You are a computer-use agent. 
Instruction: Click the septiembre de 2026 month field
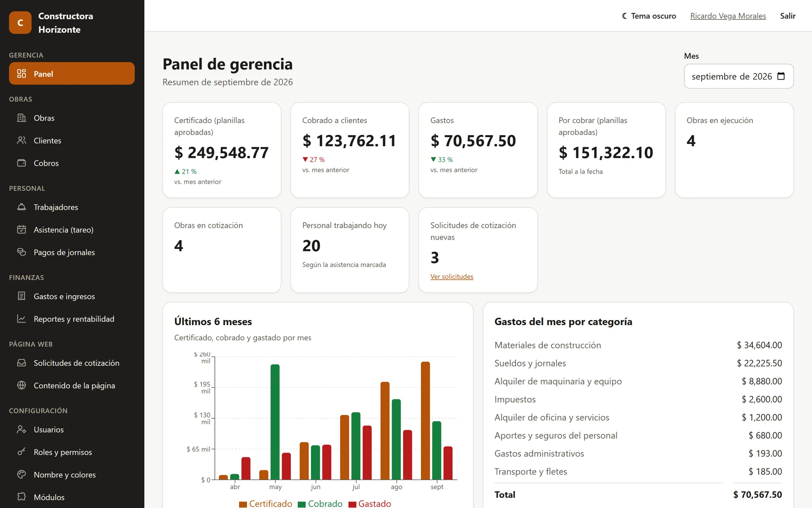point(738,76)
